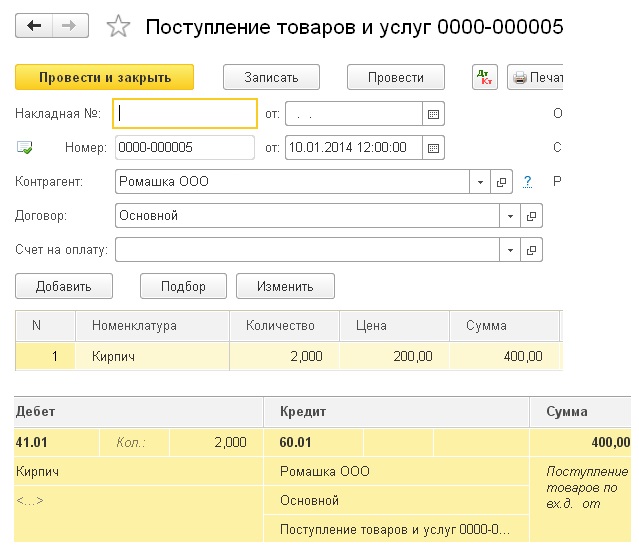This screenshot has width=639, height=560.
Task: Select the Кирпич cell in goods table
Action: (x=152, y=356)
